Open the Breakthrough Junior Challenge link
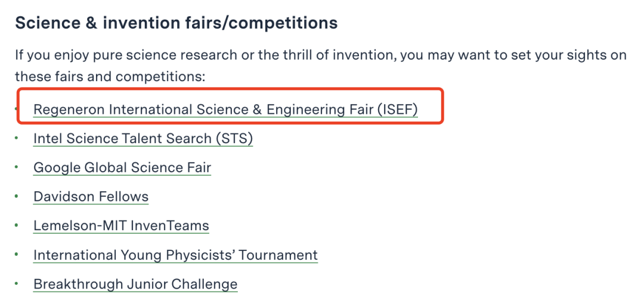 [135, 284]
